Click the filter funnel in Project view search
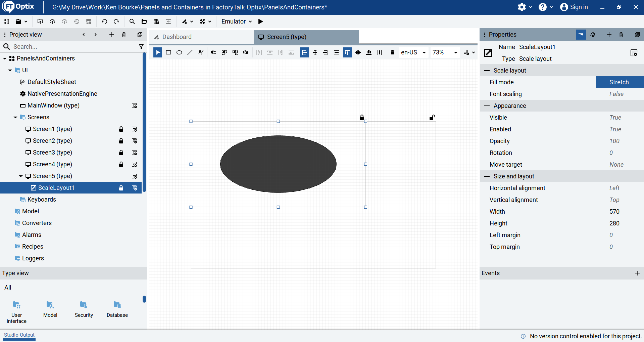The height and width of the screenshot is (342, 644). pos(141,47)
